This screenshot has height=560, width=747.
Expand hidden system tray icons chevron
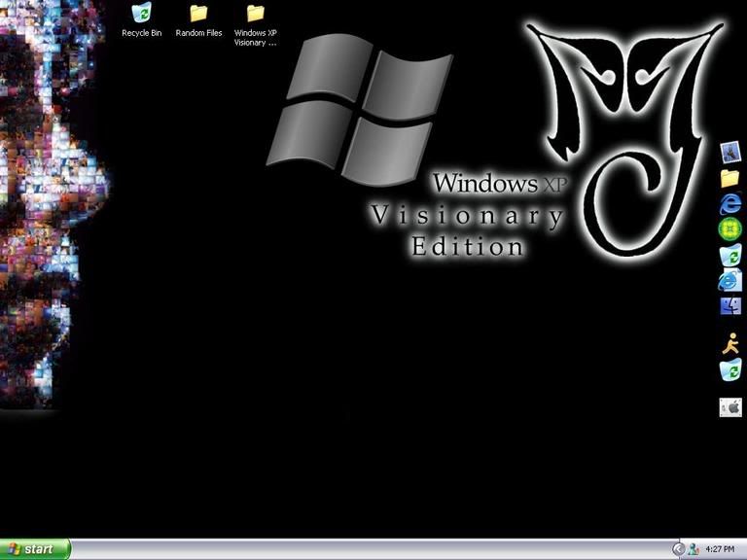point(678,549)
